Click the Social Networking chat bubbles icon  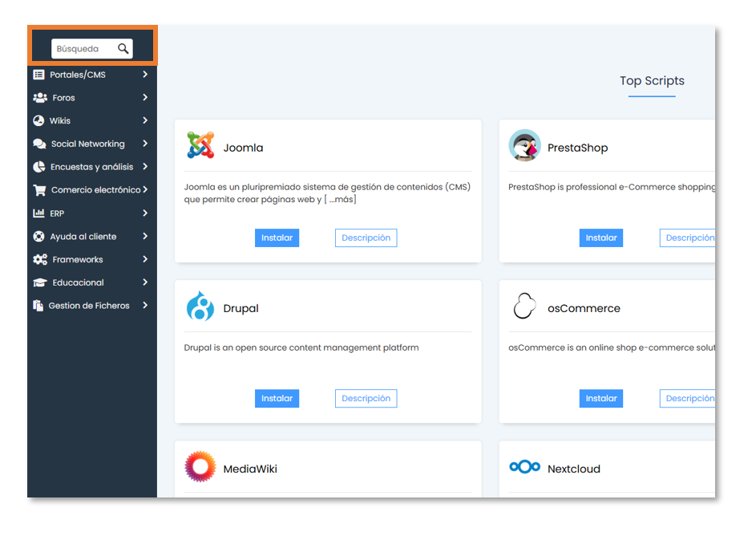point(39,144)
